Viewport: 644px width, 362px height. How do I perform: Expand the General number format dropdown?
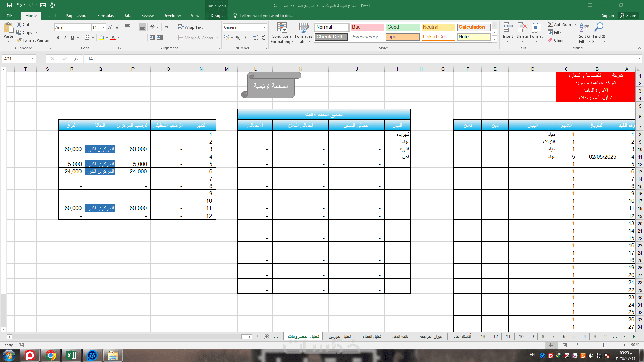coord(264,27)
